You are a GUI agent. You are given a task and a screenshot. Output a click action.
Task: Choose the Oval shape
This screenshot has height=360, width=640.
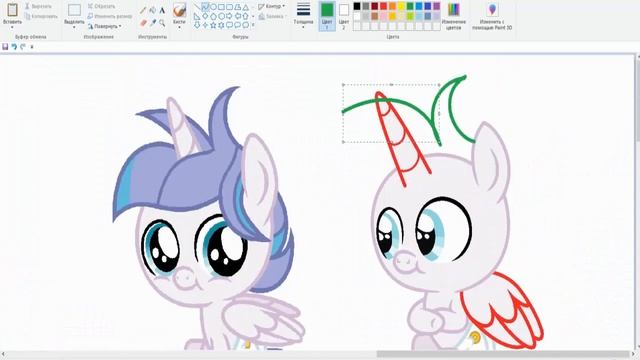213,7
